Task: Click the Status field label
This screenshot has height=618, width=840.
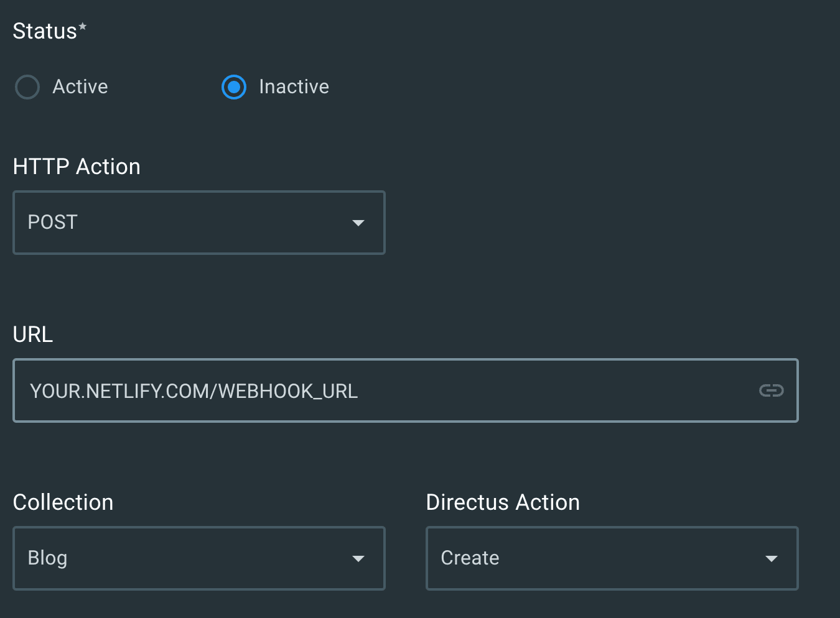Action: [x=50, y=31]
